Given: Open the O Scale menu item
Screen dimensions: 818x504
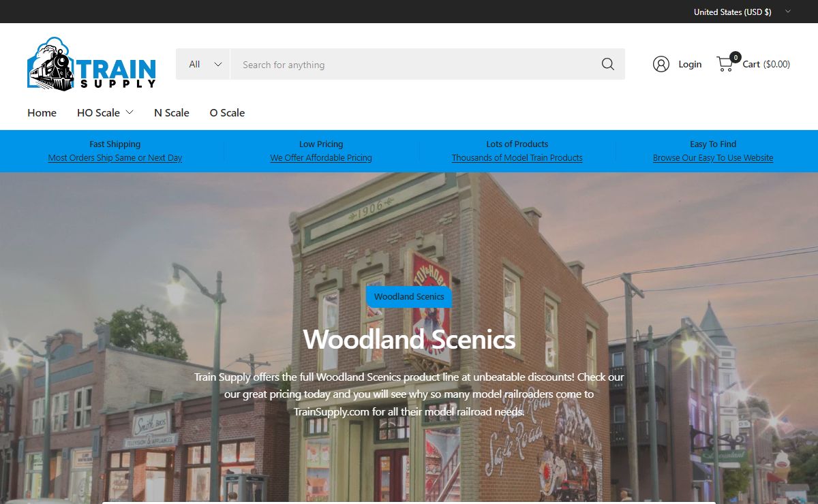Looking at the screenshot, I should tap(227, 113).
